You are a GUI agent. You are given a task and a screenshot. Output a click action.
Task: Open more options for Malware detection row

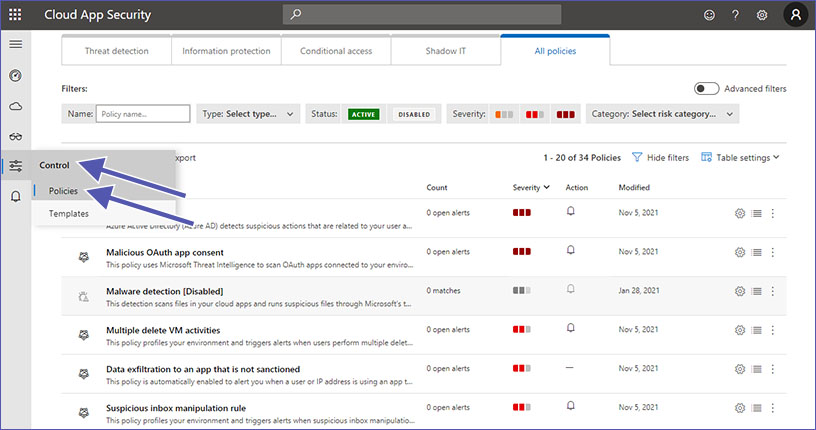[773, 291]
